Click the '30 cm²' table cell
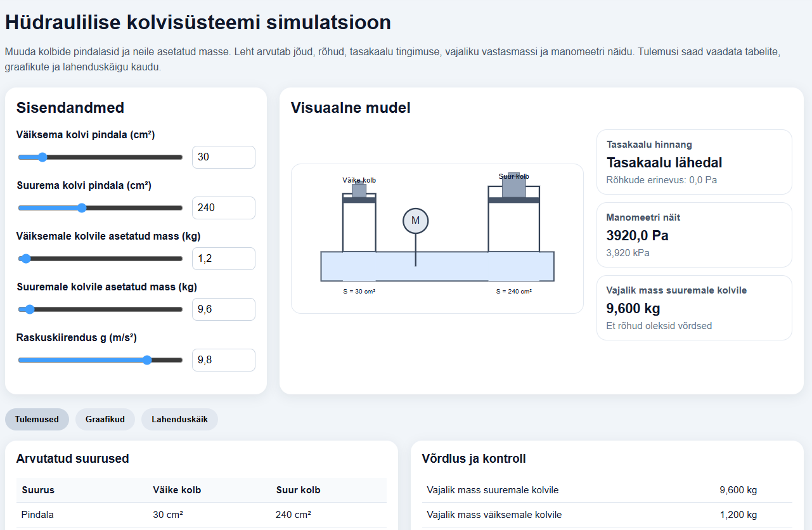The height and width of the screenshot is (530, 812). 168,515
